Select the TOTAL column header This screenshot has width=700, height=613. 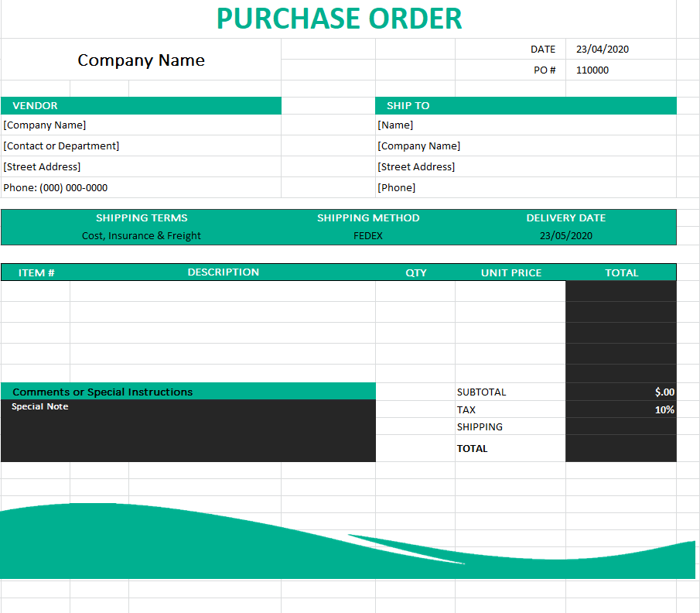point(621,272)
